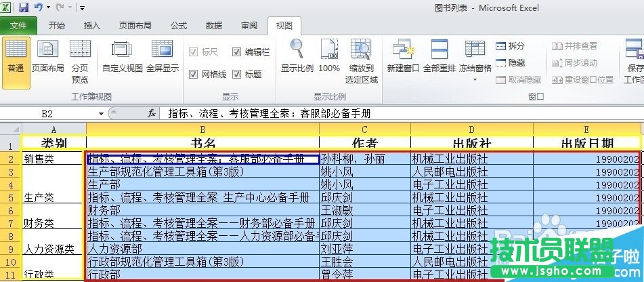644x282 pixels.
Task: Open the Undo history dropdown arrow
Action: point(49,7)
